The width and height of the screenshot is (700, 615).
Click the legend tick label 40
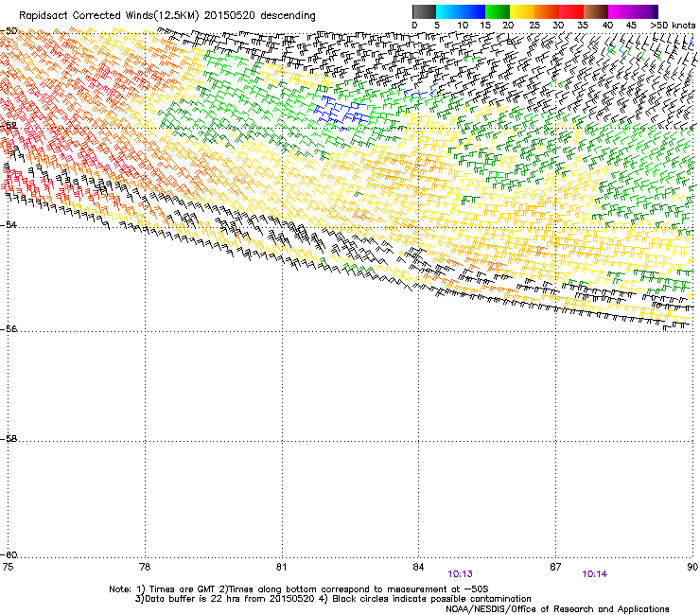[x=607, y=26]
